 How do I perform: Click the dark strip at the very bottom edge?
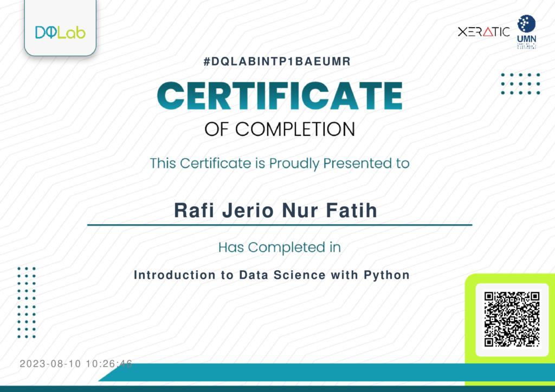[x=277, y=388]
